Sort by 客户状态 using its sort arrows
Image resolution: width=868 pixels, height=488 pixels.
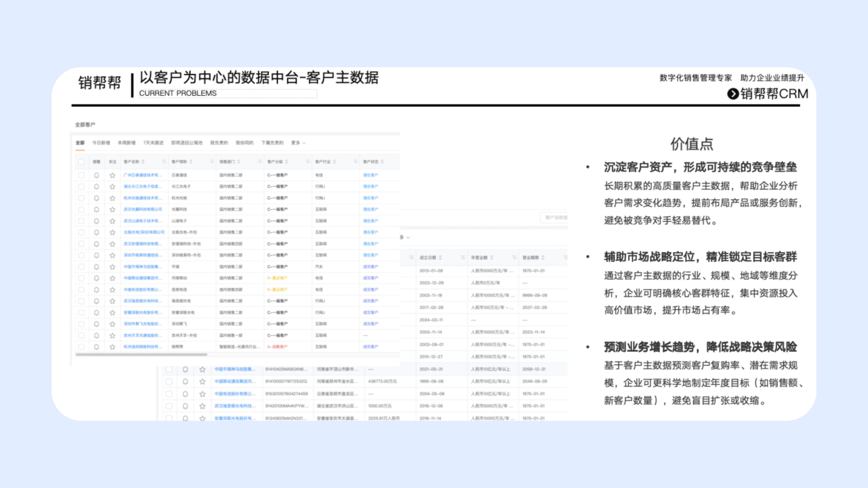[x=382, y=162]
